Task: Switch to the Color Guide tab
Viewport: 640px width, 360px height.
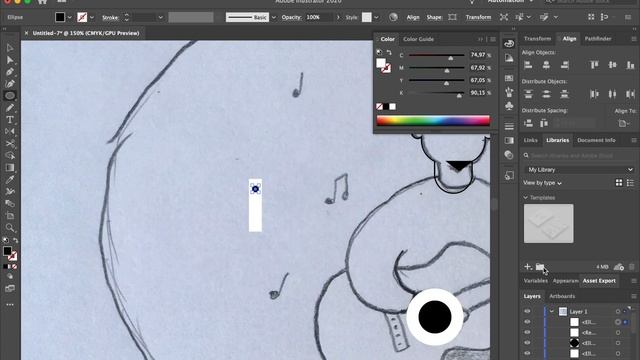Action: pos(418,39)
